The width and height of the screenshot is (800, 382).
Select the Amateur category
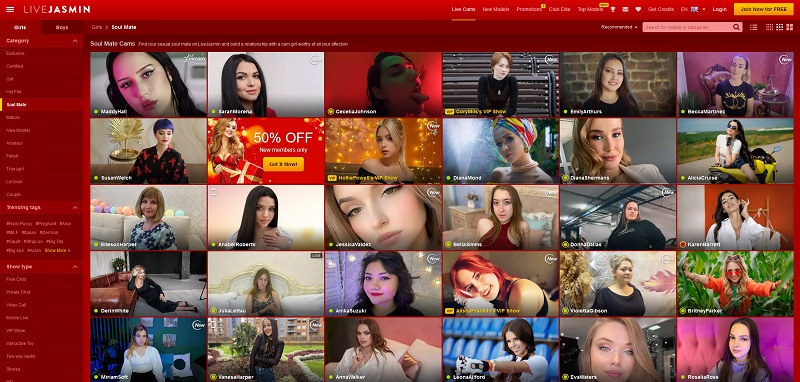pyautogui.click(x=14, y=143)
